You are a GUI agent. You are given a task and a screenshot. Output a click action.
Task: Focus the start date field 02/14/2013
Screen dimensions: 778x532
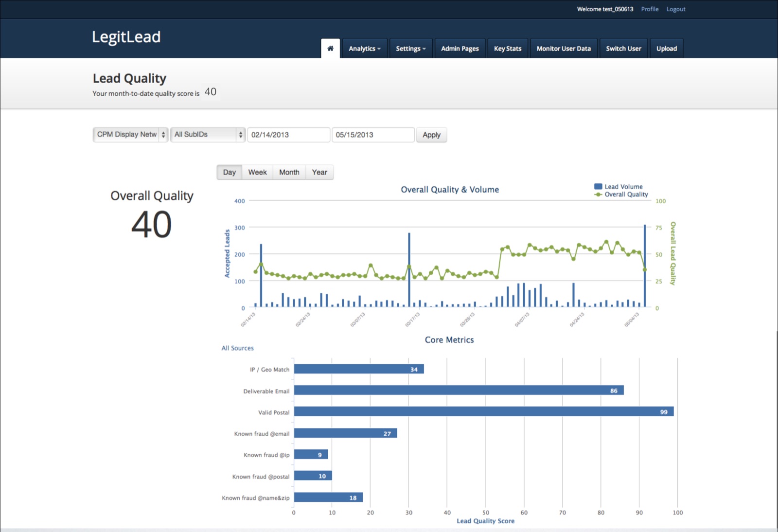pyautogui.click(x=289, y=135)
